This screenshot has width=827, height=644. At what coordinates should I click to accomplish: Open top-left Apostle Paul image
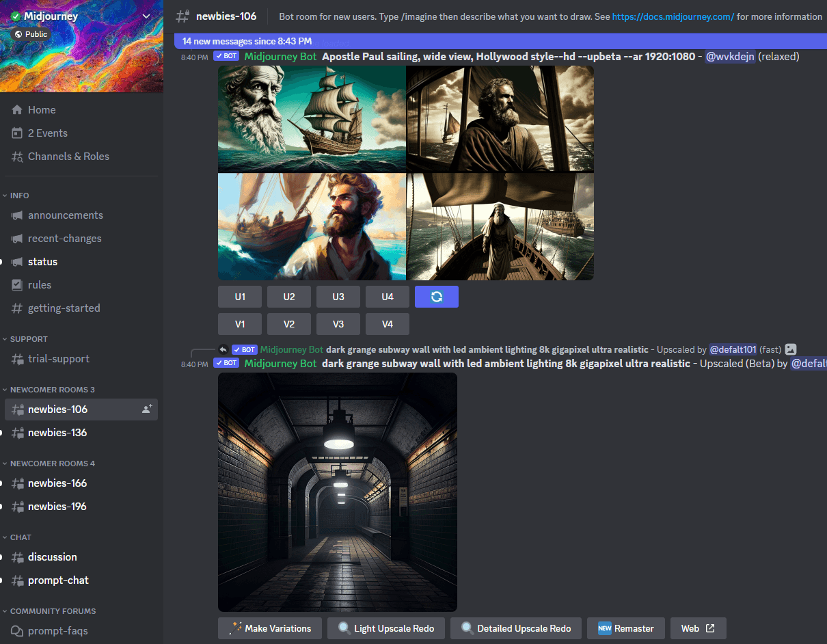[312, 119]
